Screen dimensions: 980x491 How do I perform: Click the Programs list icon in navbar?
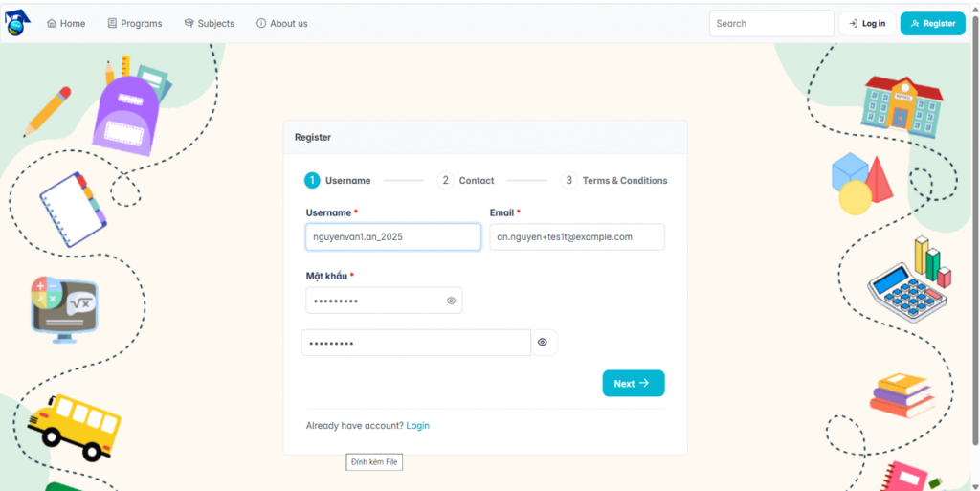[112, 23]
